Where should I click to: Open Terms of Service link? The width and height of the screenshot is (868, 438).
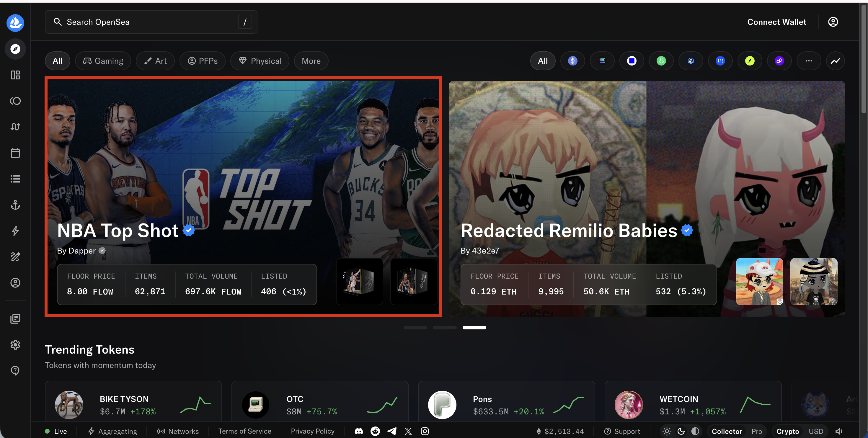pos(245,431)
